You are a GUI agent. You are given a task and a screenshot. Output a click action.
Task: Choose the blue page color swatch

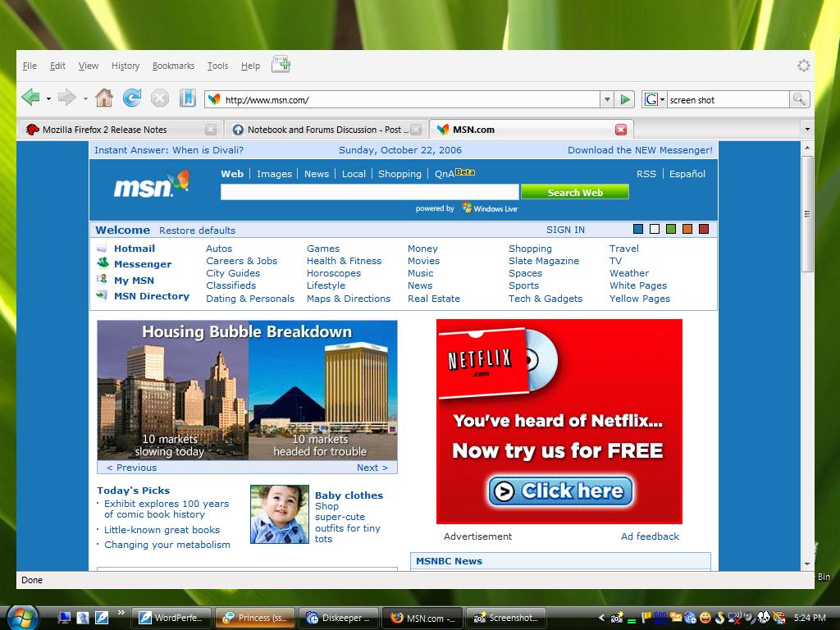[638, 230]
